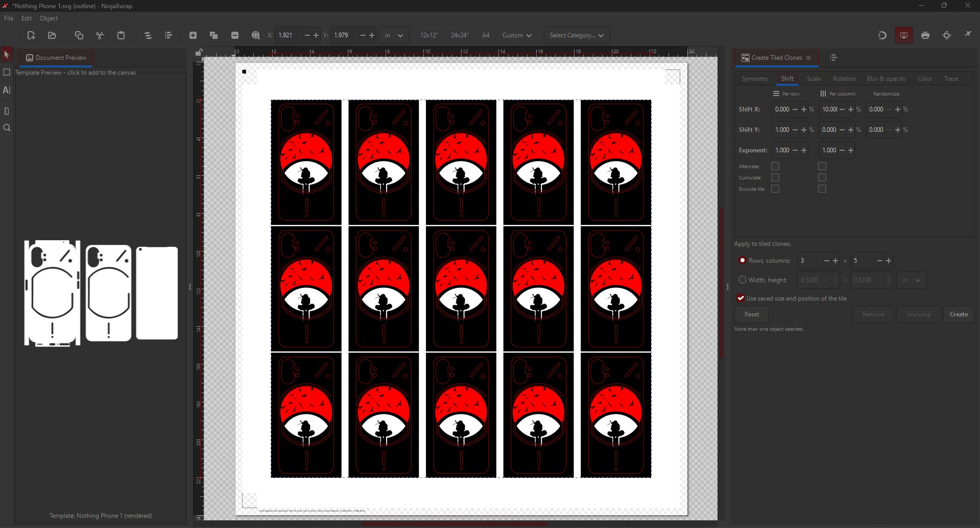This screenshot has width=980, height=528.
Task: Click the plus-square add icon in toolbar
Action: point(193,35)
